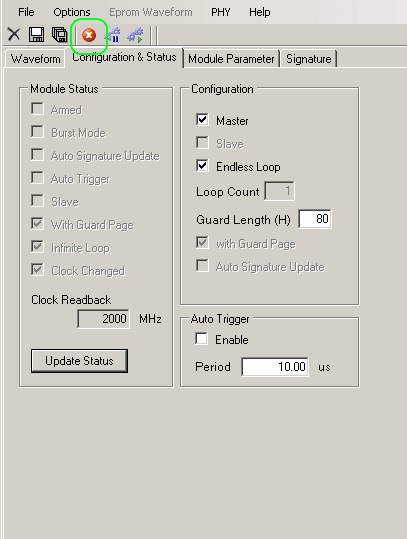Screen dimensions: 407x539
Task: Click the gears icon with green play arrow
Action: click(135, 35)
